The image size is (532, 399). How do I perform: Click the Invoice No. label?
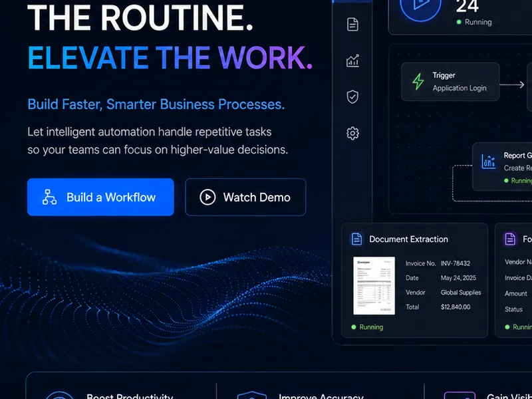(421, 263)
